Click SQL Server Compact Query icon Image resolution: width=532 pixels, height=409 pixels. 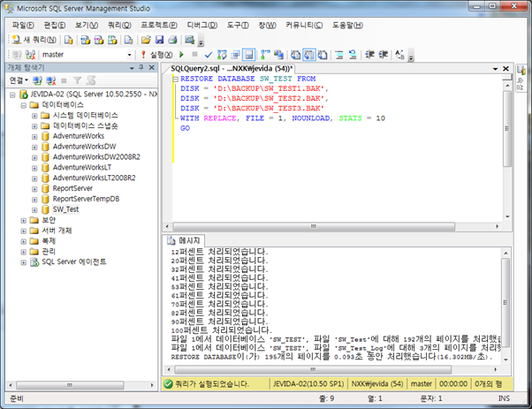(128, 40)
